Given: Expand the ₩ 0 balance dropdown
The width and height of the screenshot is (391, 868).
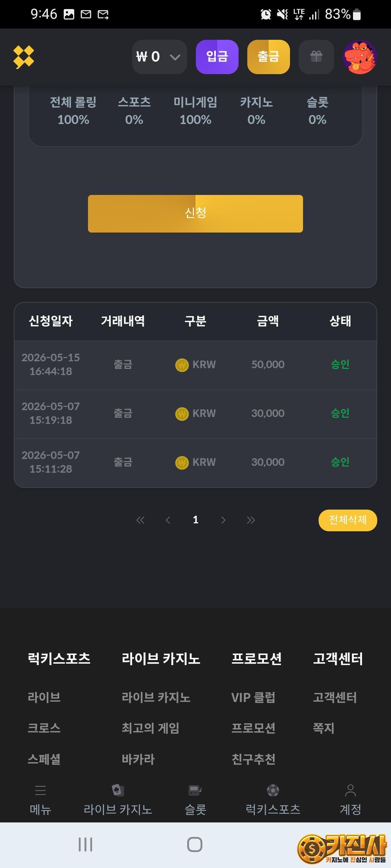Looking at the screenshot, I should coord(160,57).
